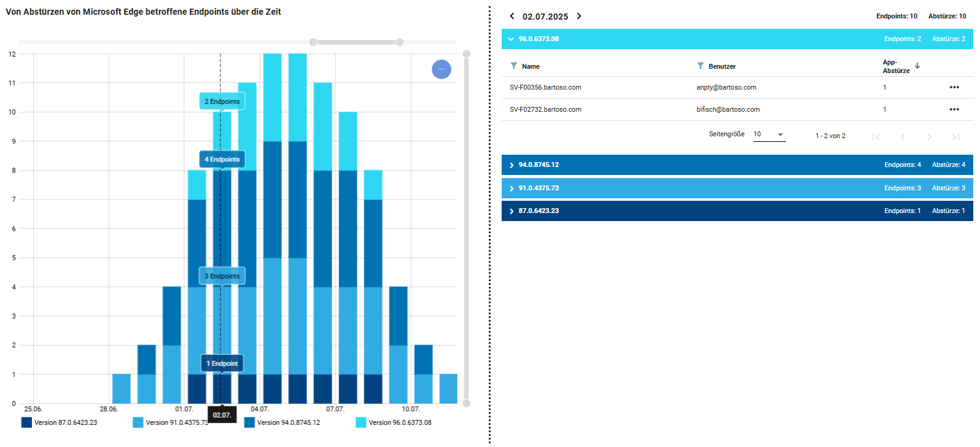The width and height of the screenshot is (980, 447).
Task: Click the 4 Endpoints tooltip label in chart
Action: click(x=222, y=160)
